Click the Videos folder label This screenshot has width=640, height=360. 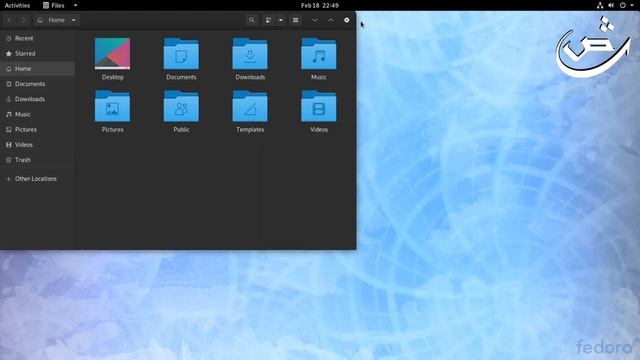(319, 129)
